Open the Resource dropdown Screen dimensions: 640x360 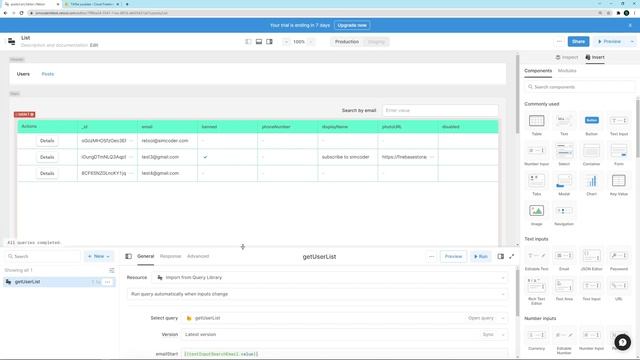330,278
